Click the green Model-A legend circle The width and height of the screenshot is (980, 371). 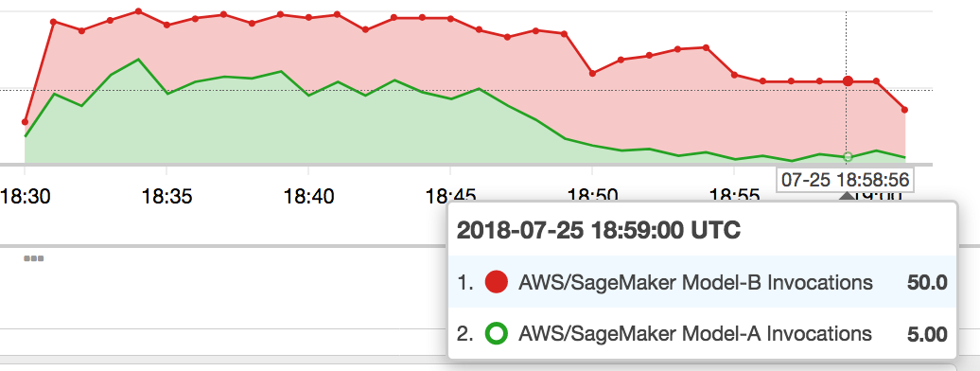(x=497, y=333)
